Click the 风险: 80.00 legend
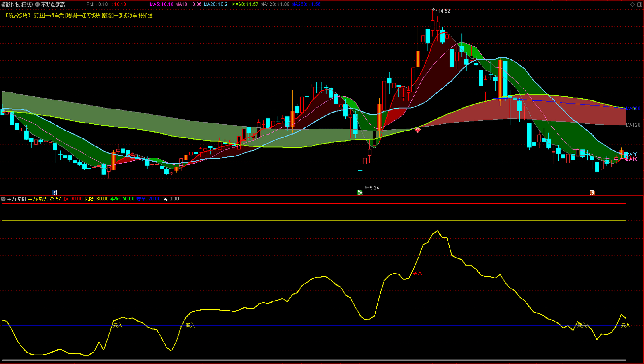 click(x=96, y=199)
